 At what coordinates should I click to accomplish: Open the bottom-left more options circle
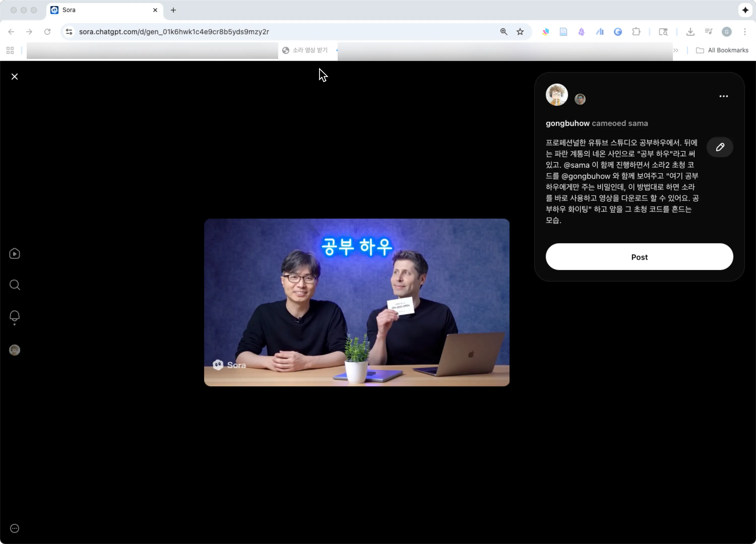coord(14,528)
